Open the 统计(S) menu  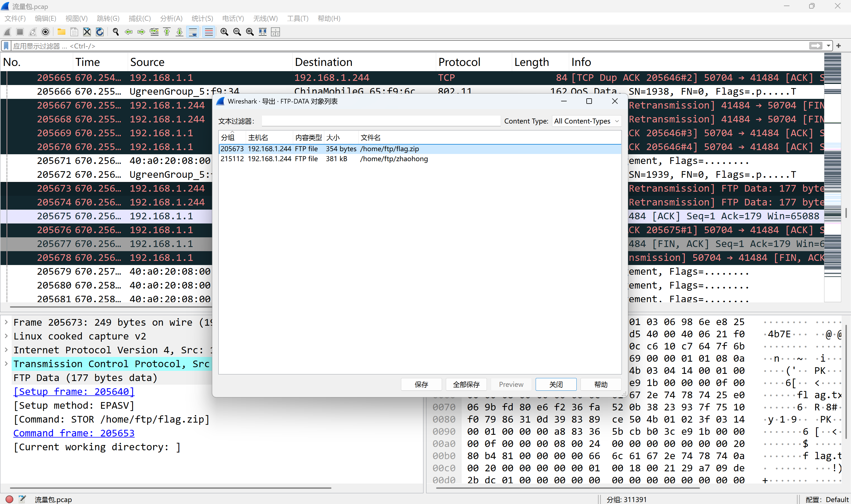[202, 18]
